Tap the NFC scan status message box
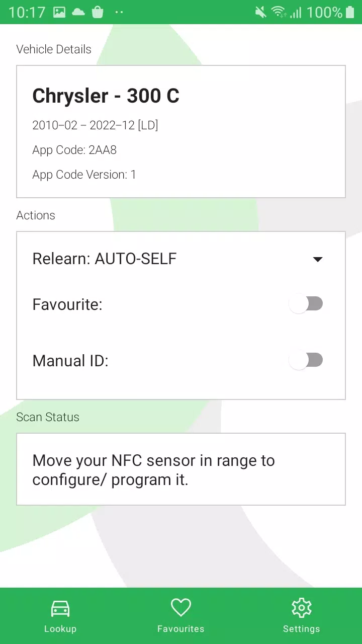 tap(180, 469)
